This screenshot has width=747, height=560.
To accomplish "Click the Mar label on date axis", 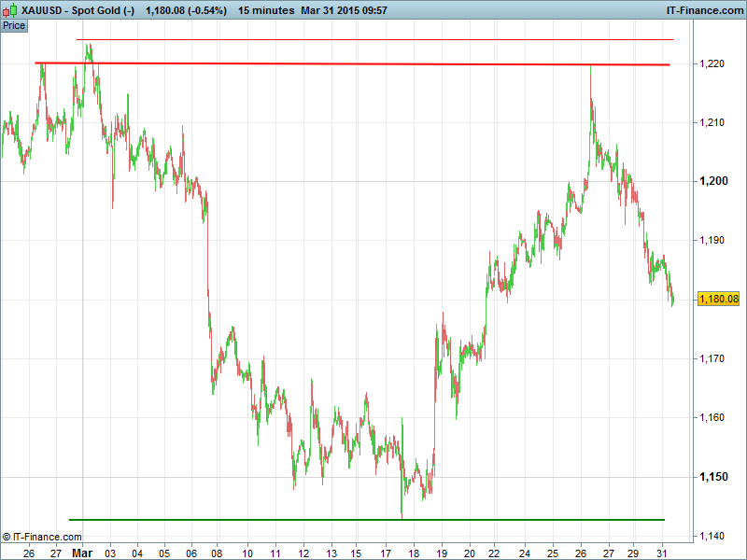I will (83, 553).
